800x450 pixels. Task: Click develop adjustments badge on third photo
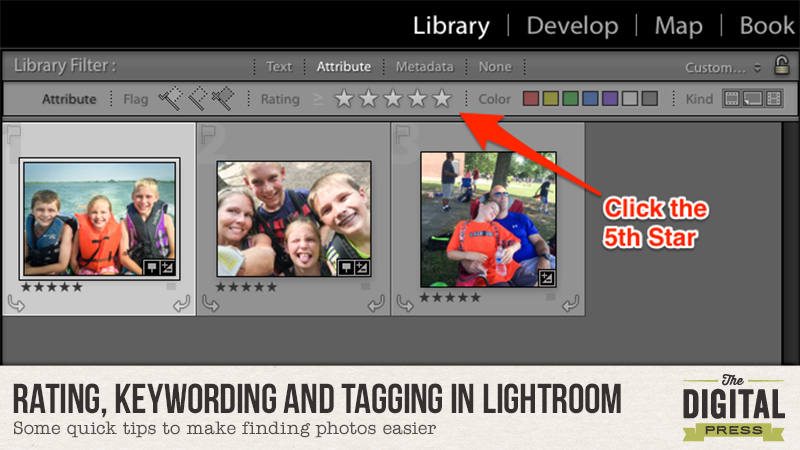(546, 278)
